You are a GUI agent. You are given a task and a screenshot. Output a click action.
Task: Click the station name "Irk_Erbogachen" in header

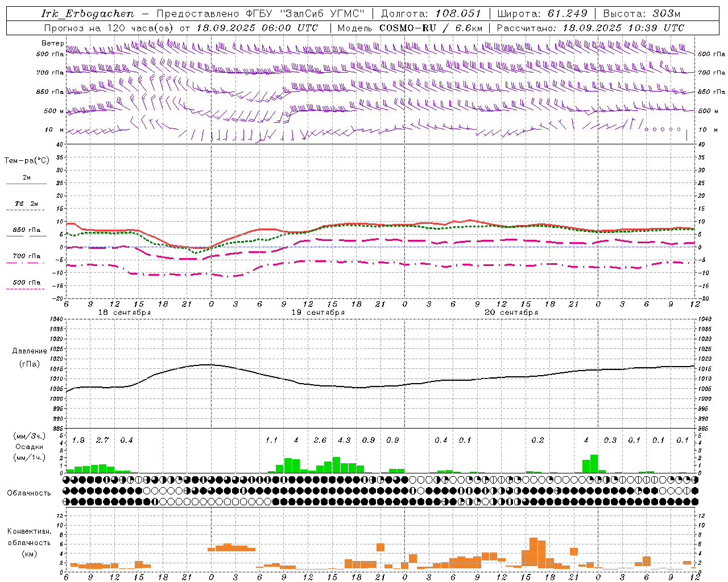(88, 14)
